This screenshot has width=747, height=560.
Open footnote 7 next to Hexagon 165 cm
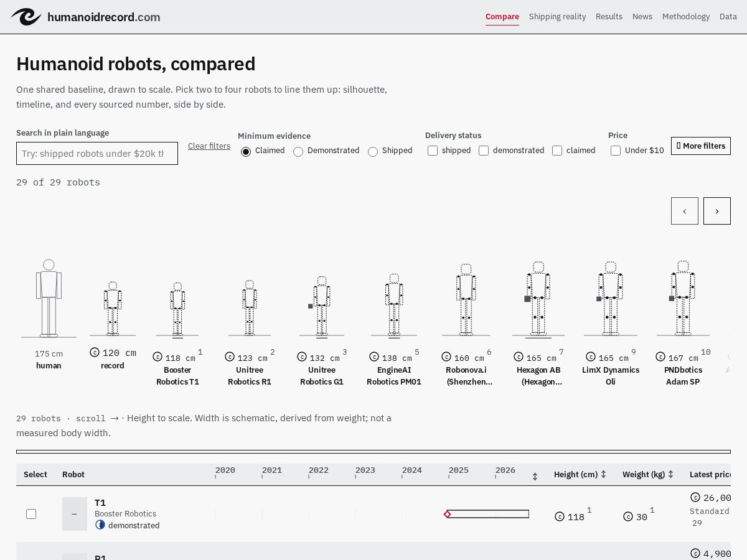[x=561, y=352]
